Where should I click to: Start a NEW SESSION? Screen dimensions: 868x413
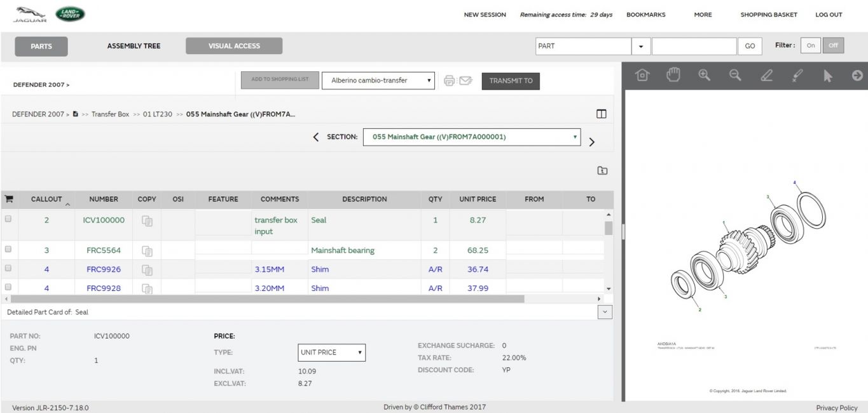pyautogui.click(x=485, y=15)
